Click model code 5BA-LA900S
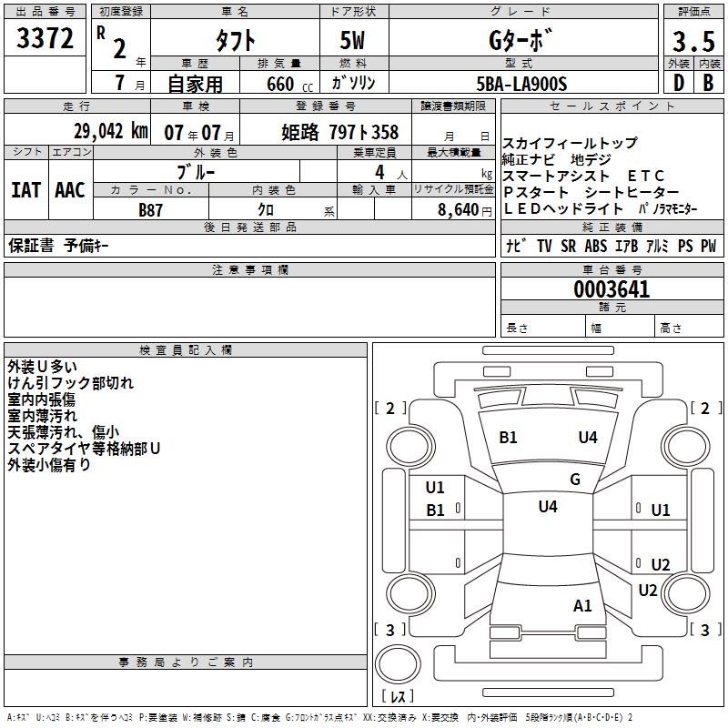Image resolution: width=728 pixels, height=728 pixels. 521,84
